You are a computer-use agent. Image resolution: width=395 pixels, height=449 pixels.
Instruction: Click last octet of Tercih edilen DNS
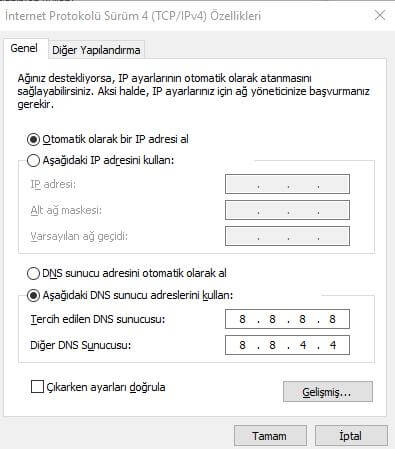(332, 319)
